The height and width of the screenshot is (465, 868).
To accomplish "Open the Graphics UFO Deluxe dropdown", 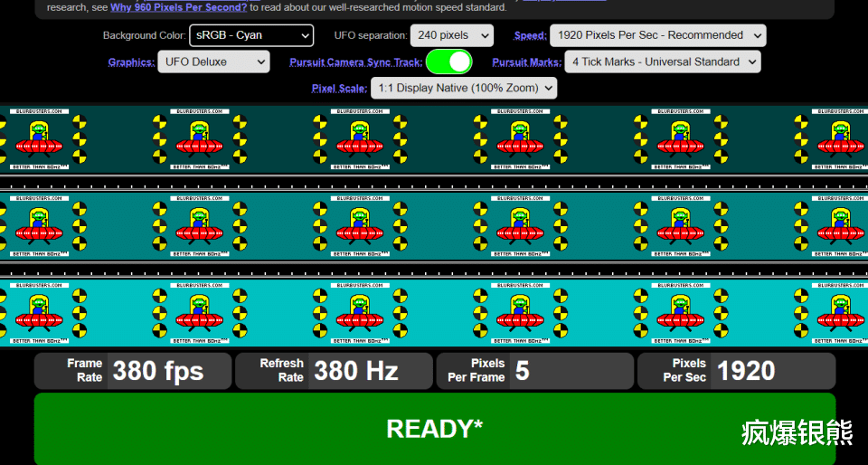I will (213, 62).
